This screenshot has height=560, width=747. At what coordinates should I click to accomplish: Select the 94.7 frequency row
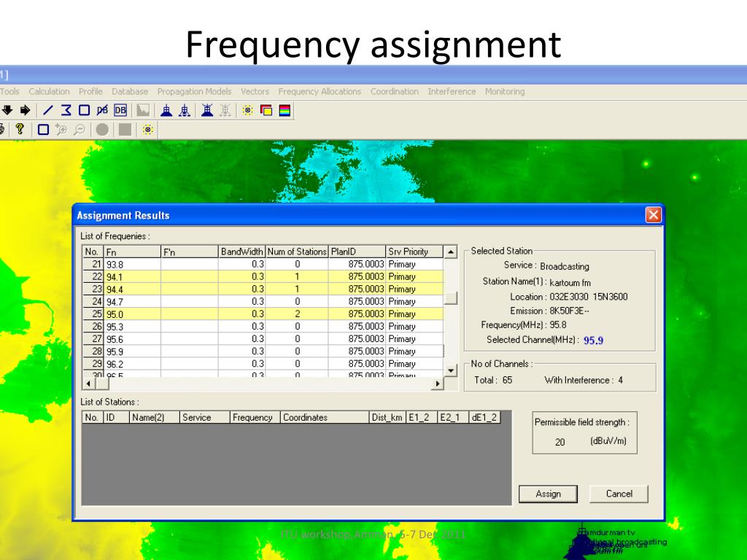(x=263, y=301)
